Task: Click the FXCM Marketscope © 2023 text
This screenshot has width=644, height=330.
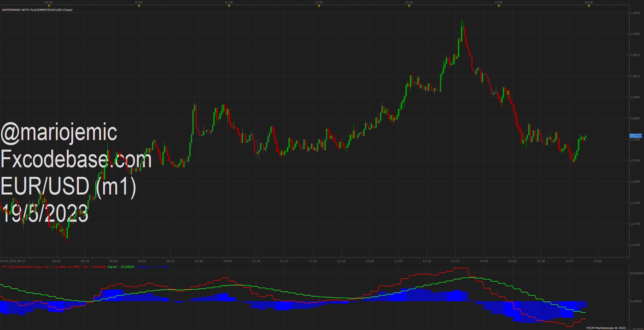Action: 606,328
